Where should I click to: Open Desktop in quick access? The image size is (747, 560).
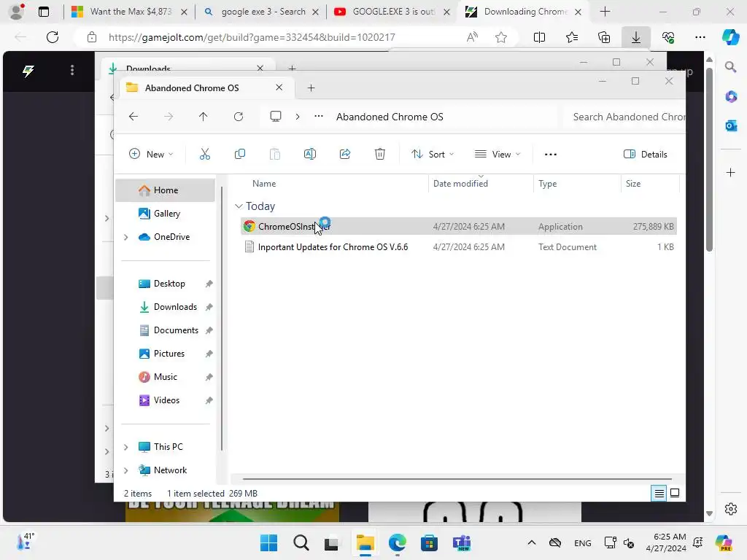click(x=166, y=284)
